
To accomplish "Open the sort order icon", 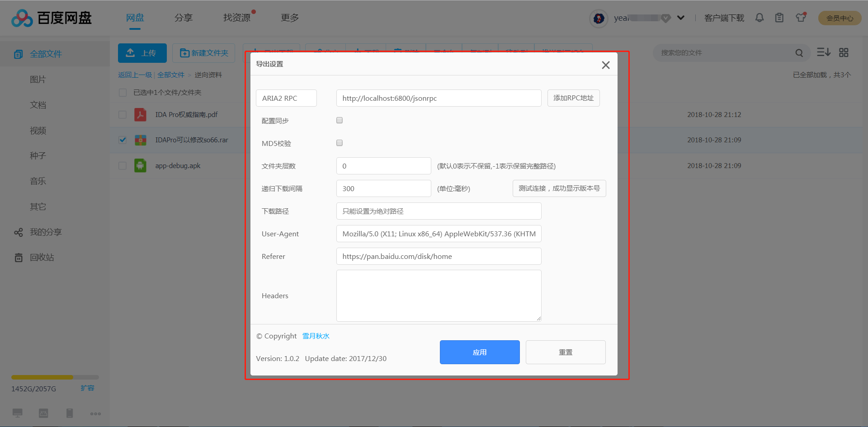I will click(824, 52).
